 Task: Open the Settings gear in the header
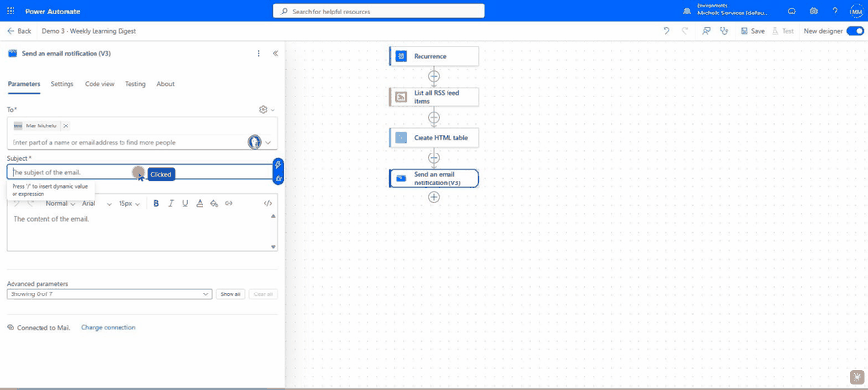pyautogui.click(x=814, y=11)
